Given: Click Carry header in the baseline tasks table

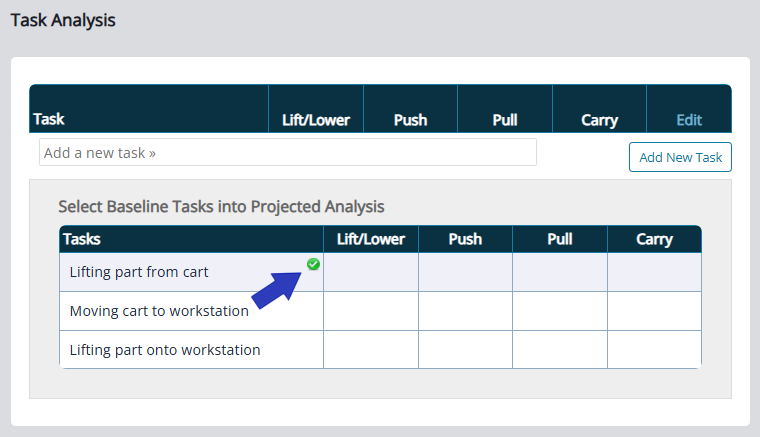Looking at the screenshot, I should [654, 239].
